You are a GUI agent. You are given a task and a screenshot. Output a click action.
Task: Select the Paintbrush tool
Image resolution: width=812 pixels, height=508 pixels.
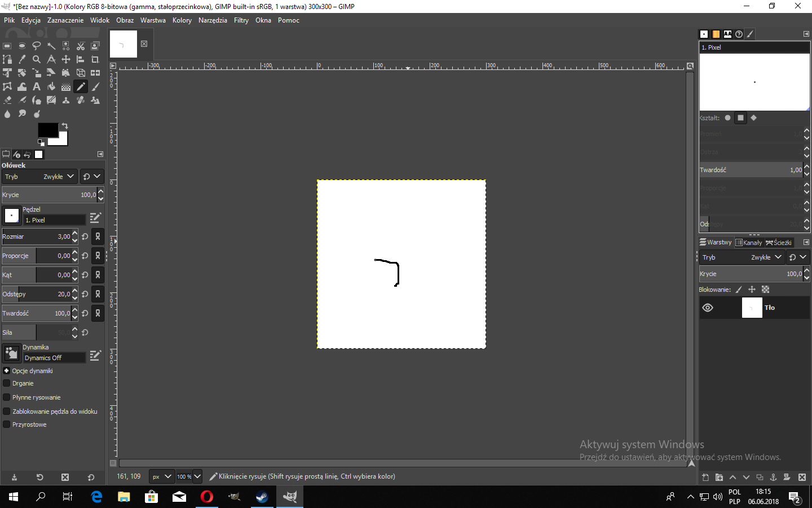pyautogui.click(x=95, y=86)
